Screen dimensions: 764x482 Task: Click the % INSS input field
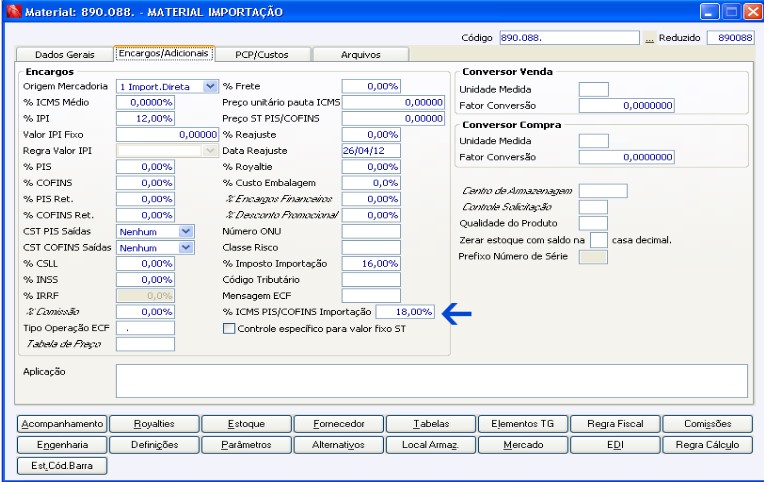[145, 280]
